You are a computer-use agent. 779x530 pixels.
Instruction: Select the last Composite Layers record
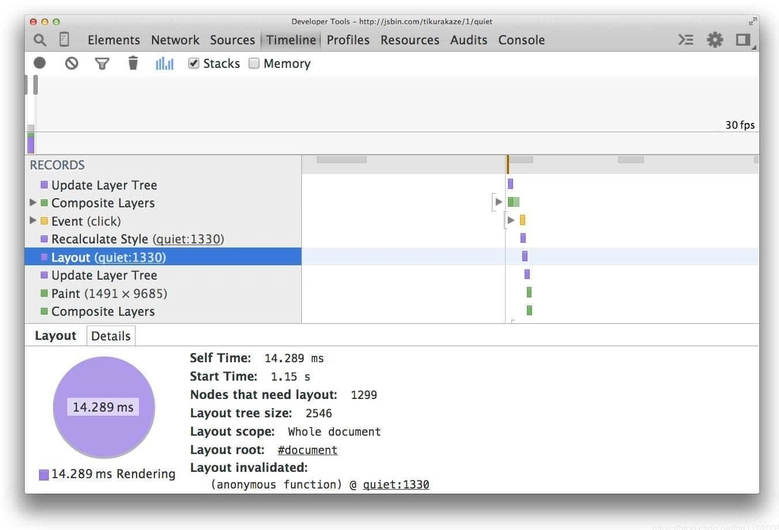163,311
